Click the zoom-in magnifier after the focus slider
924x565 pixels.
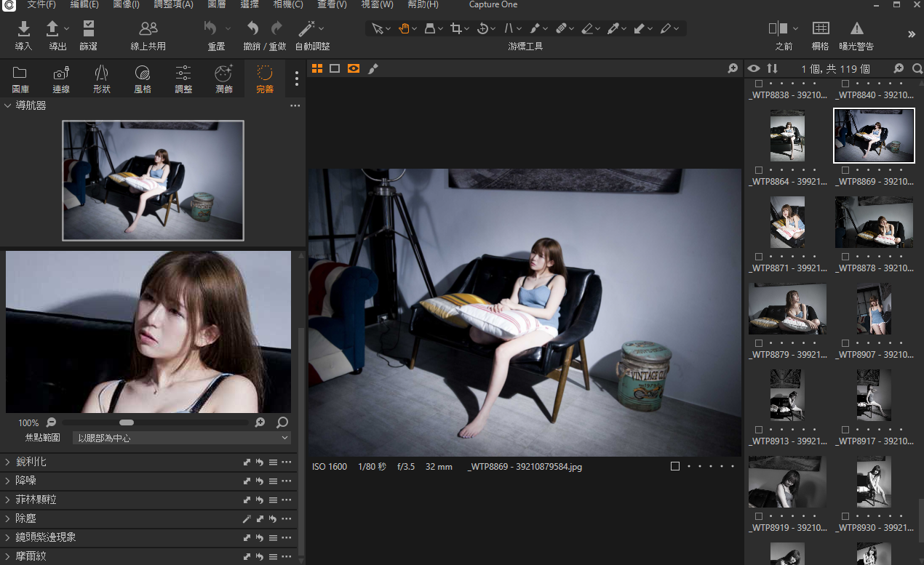pos(260,422)
